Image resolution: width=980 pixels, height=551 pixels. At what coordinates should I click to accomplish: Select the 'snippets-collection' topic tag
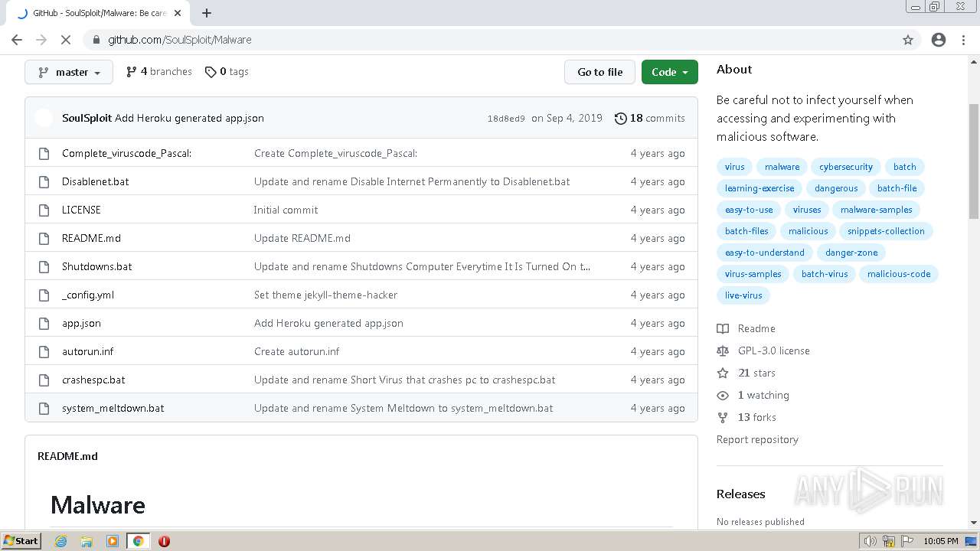pos(886,231)
